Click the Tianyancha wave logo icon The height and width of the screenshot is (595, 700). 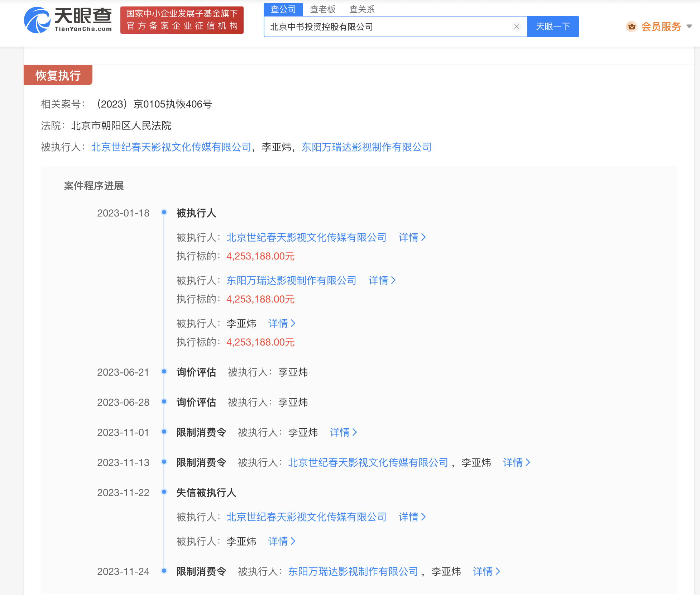tap(38, 20)
